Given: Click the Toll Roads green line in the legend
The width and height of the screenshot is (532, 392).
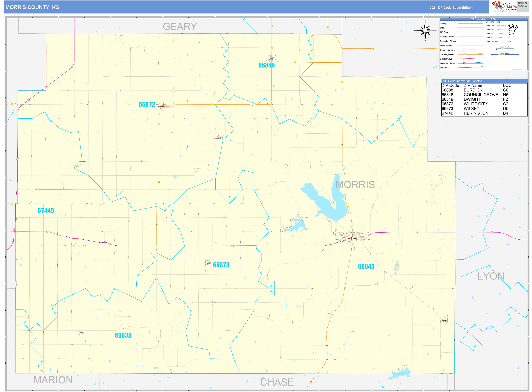Looking at the screenshot, I should pos(470,68).
